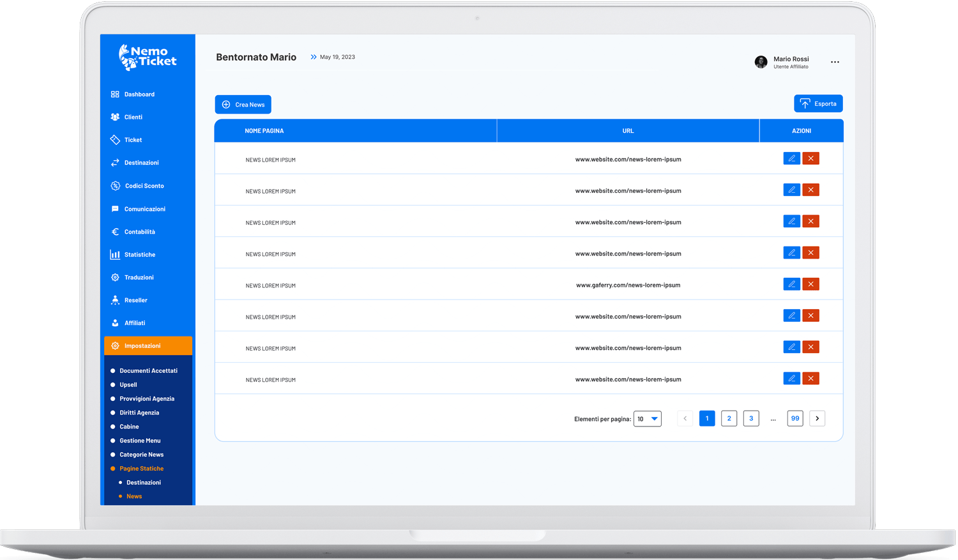Open Dashboard from the sidebar

[139, 95]
